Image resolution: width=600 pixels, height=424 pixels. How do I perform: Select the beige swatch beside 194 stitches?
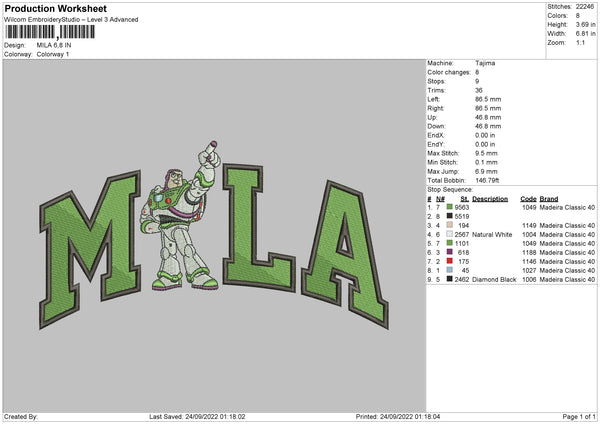pyautogui.click(x=449, y=225)
